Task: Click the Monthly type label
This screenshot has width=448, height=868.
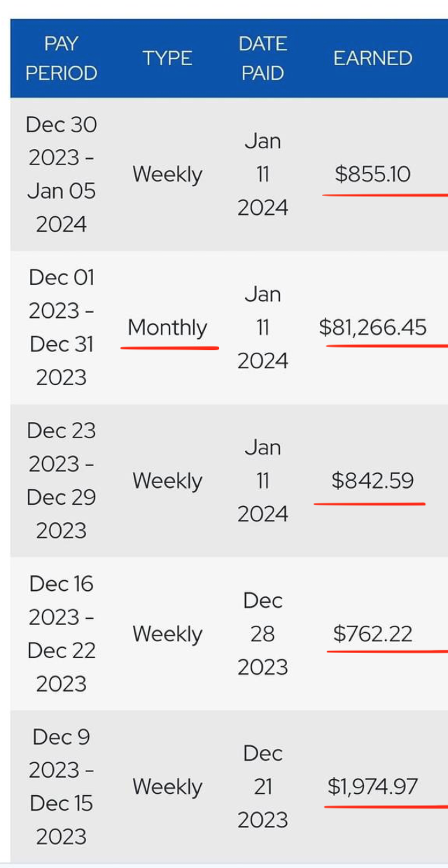Action: click(x=168, y=328)
